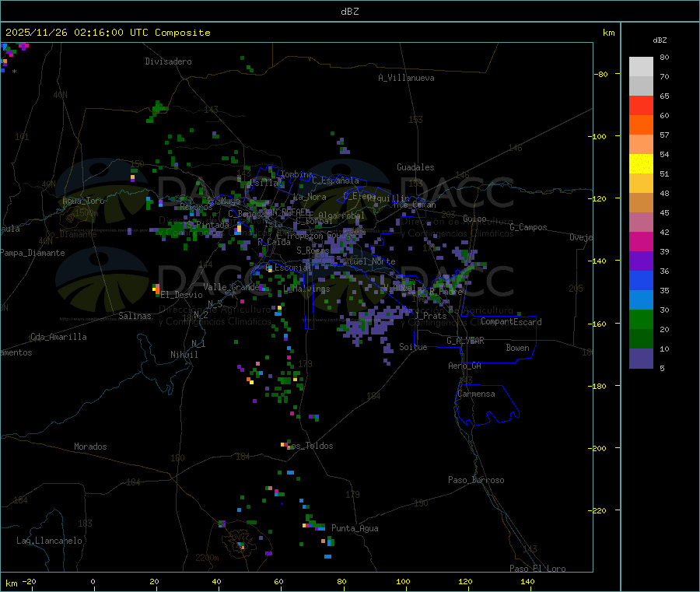This screenshot has width=700, height=592.
Task: Click the Huel_Norte label
Action: [x=370, y=261]
